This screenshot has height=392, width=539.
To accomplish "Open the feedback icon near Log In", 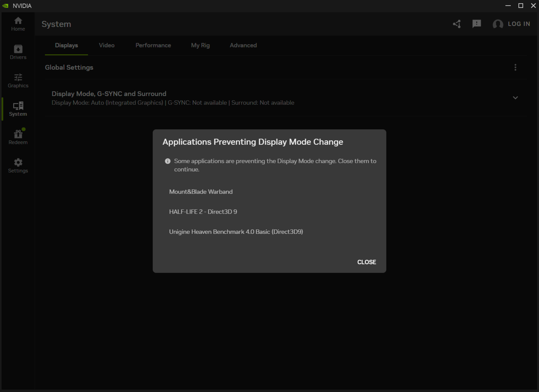I will 476,24.
